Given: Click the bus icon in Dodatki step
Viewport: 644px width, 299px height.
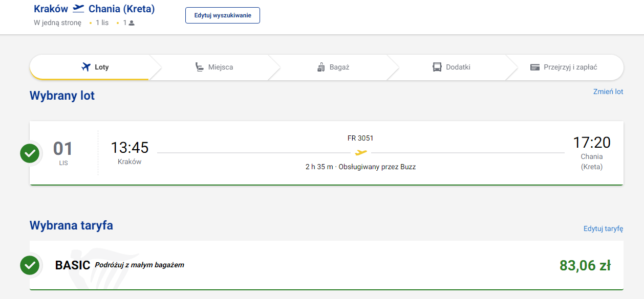Looking at the screenshot, I should [437, 67].
